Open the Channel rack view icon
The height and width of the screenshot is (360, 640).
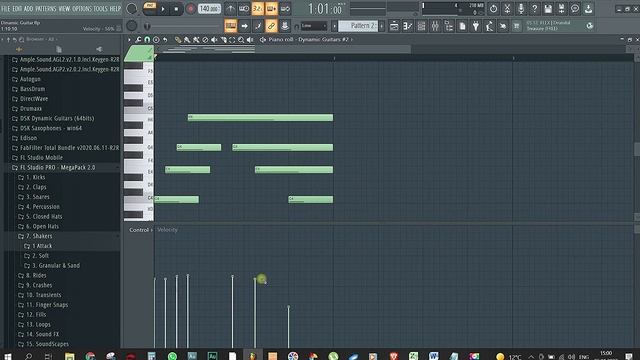pos(421,26)
